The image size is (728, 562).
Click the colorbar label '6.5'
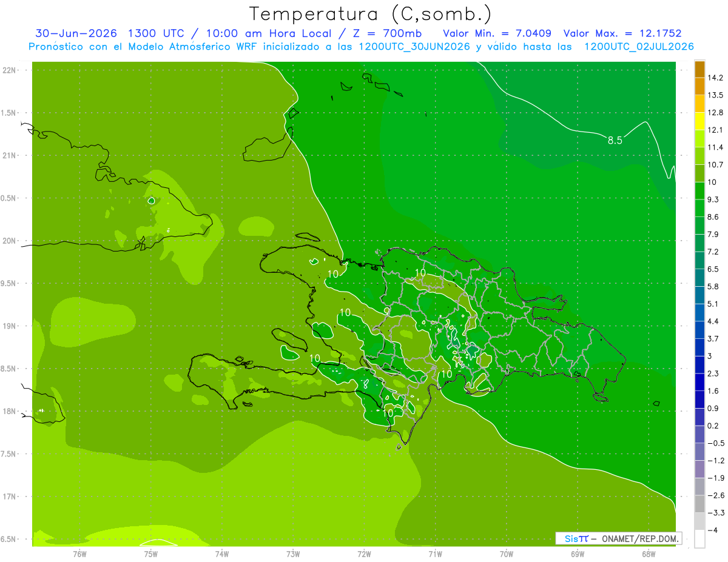tap(713, 269)
